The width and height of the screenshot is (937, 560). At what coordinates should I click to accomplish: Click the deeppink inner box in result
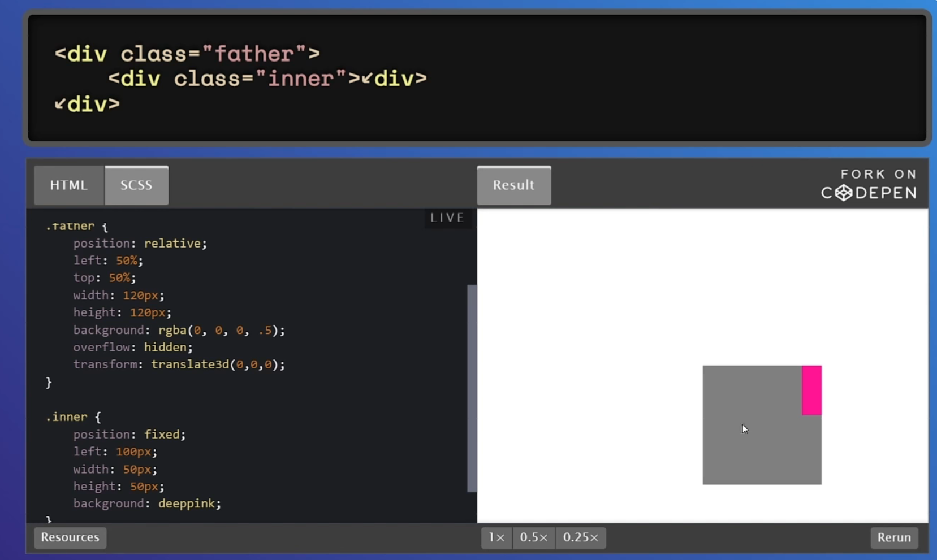pyautogui.click(x=811, y=390)
